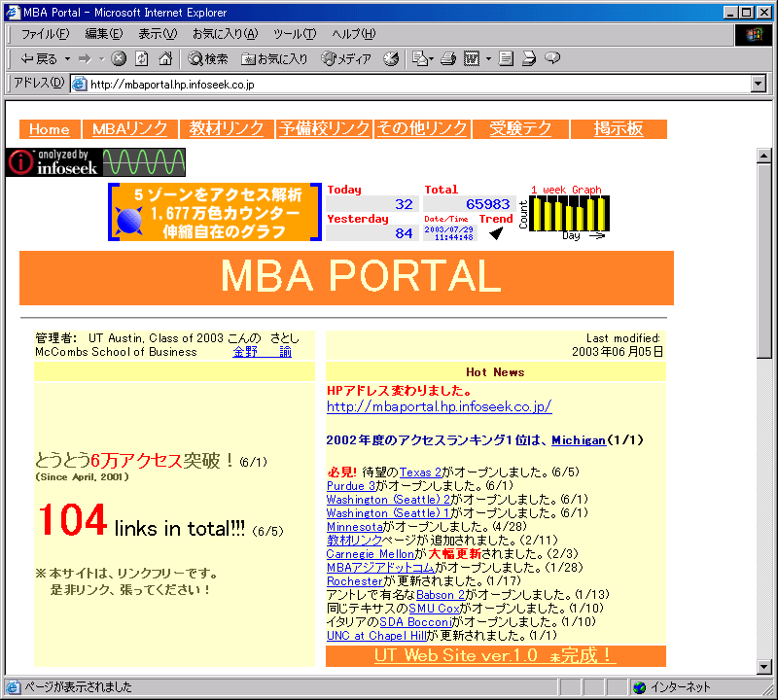Open the Minnesota link
The width and height of the screenshot is (778, 700).
point(355,526)
